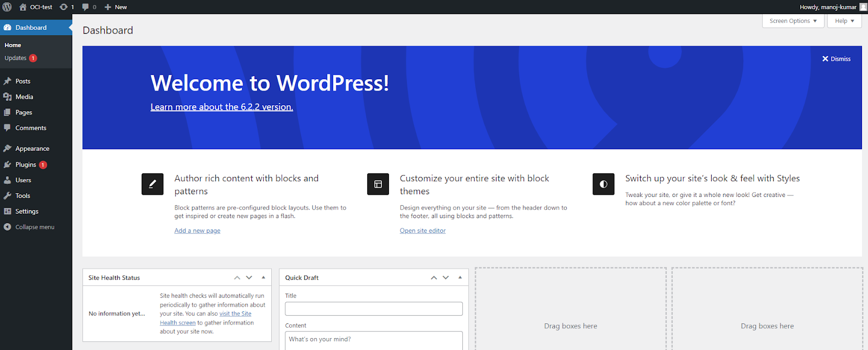
Task: Click 'Welcome to WordPress!' heading
Action: click(x=270, y=83)
